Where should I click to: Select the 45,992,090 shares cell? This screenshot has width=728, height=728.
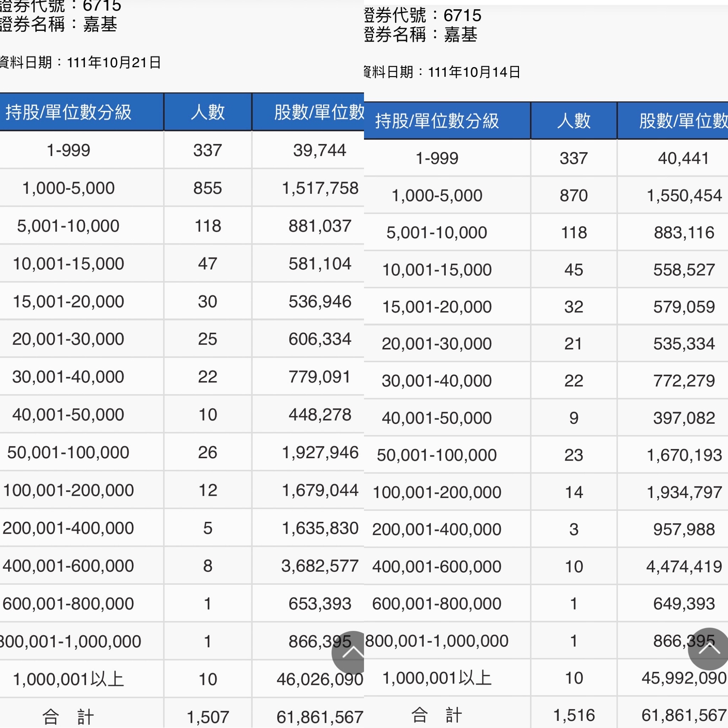684,678
